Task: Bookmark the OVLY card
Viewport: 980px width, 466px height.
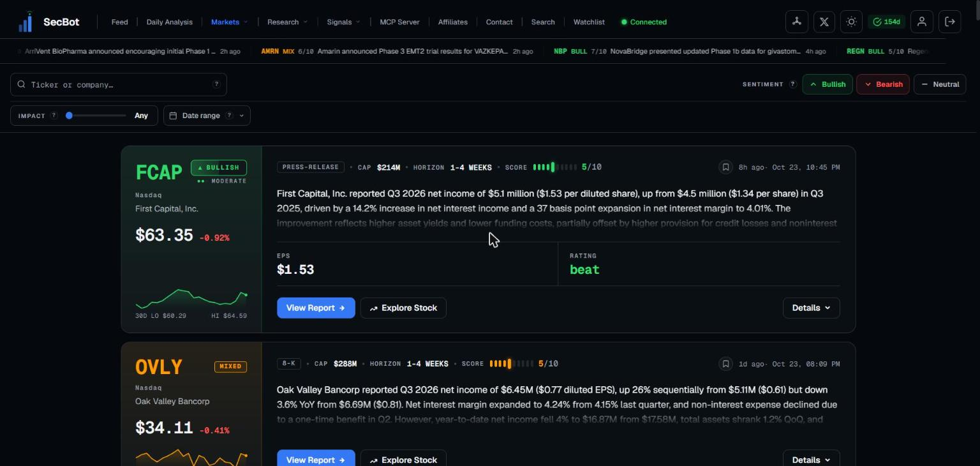Action: 725,364
